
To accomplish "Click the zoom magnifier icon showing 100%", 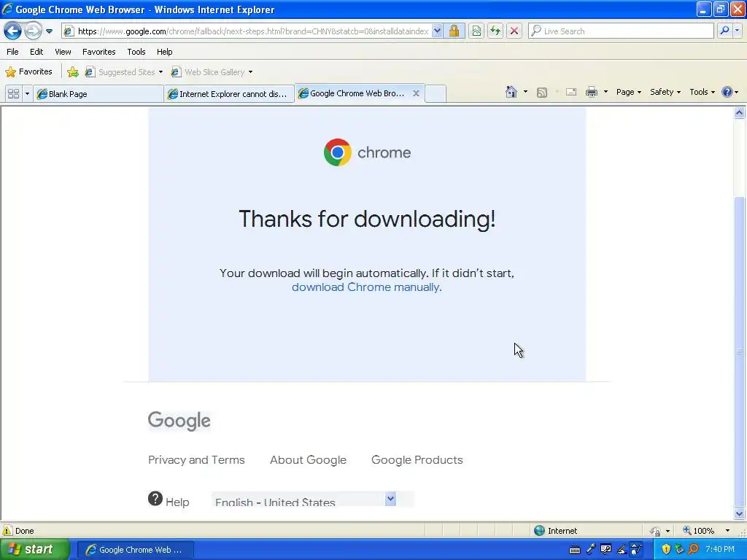I will coord(687,531).
